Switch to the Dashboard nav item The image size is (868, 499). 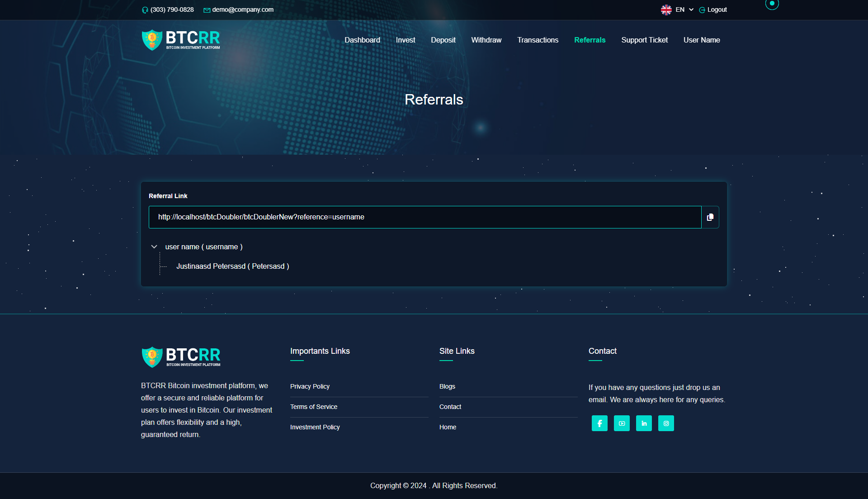(x=362, y=40)
